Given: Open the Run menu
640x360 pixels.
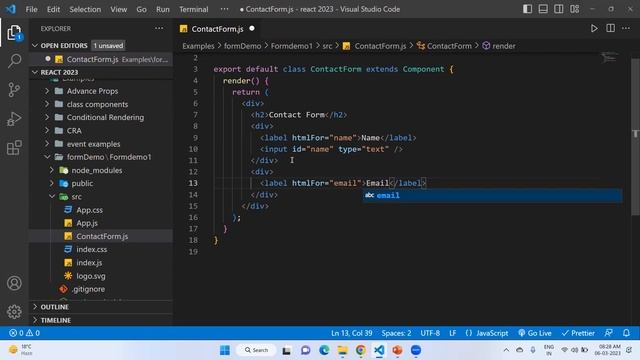Looking at the screenshot, I should point(162,9).
